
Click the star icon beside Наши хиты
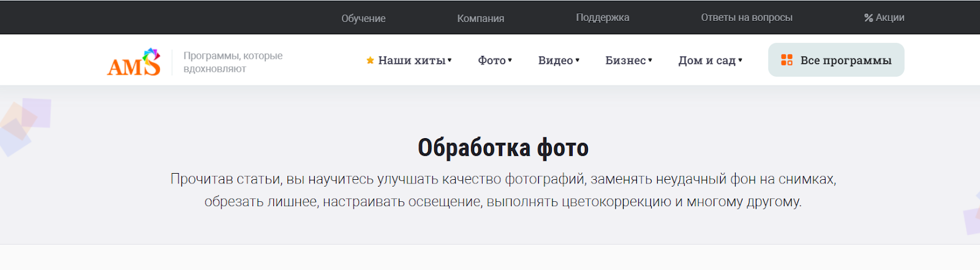[370, 60]
